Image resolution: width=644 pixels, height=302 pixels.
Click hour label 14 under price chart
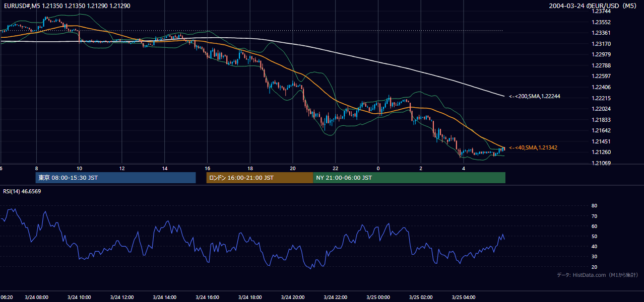click(x=165, y=168)
